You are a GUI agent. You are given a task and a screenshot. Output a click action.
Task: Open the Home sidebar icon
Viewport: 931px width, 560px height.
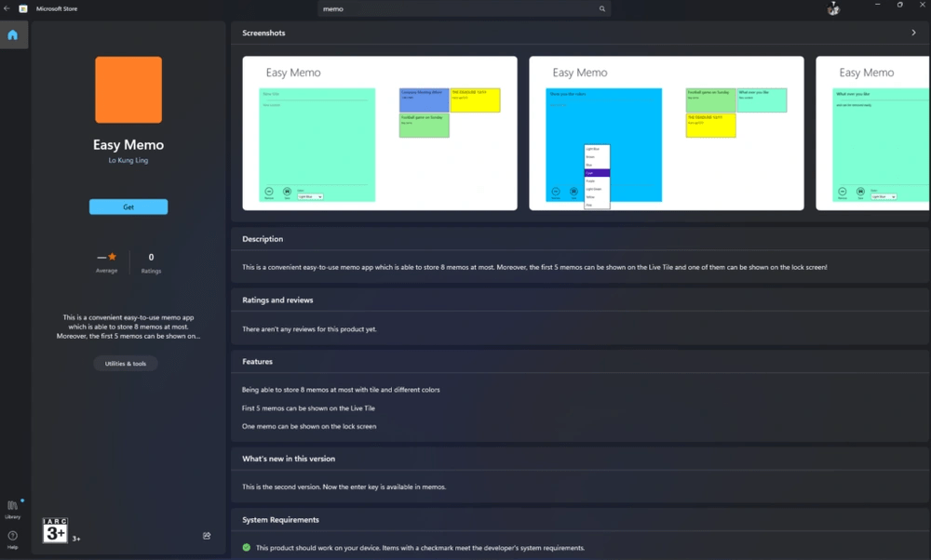coord(12,35)
